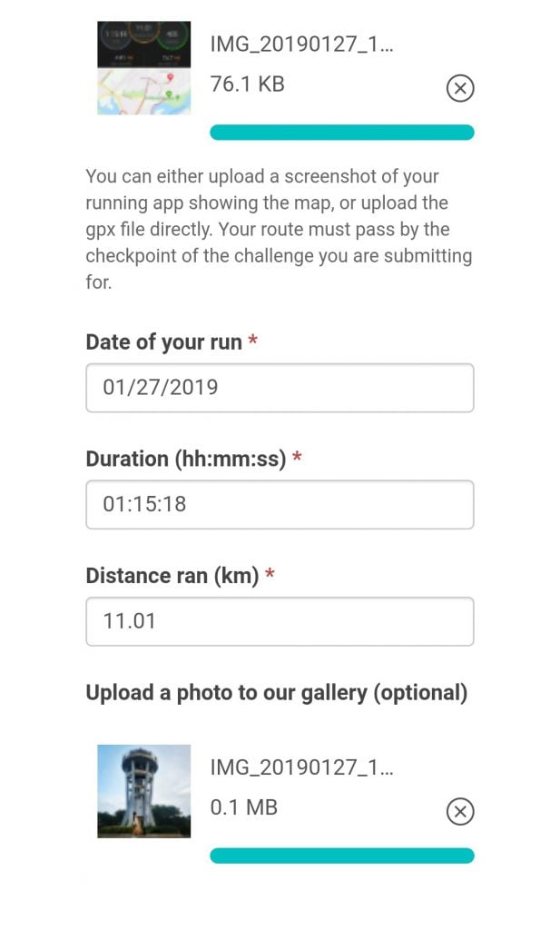The image size is (560, 930).
Task: Click the red asterisk beside Date of your run
Action: 253,341
